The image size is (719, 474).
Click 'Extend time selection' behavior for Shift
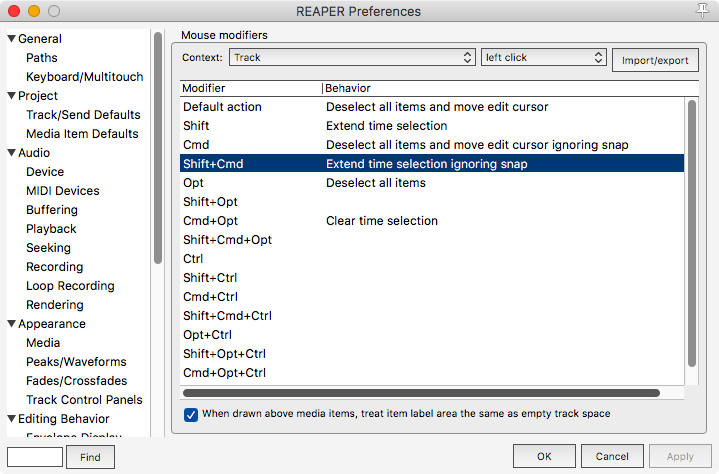pyautogui.click(x=387, y=126)
